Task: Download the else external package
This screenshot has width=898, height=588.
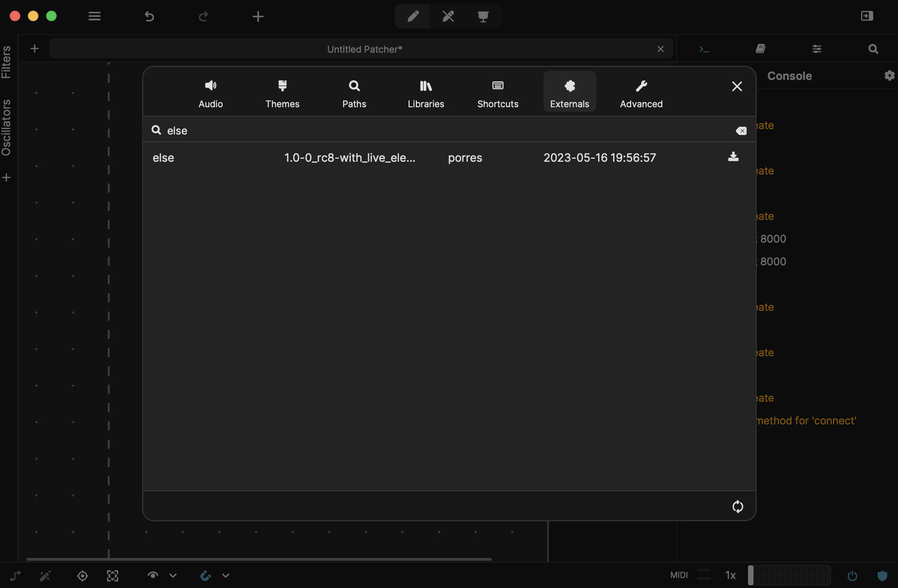Action: [x=733, y=157]
